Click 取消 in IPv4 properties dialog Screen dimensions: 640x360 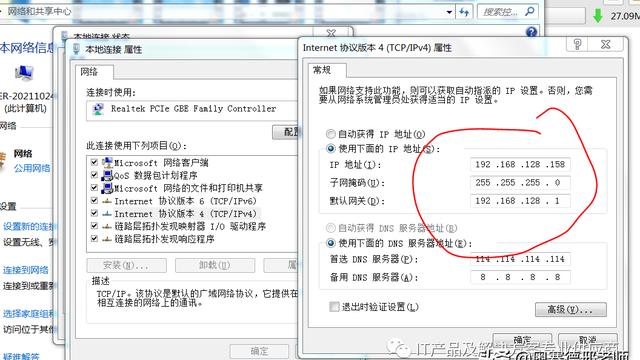pos(588,340)
